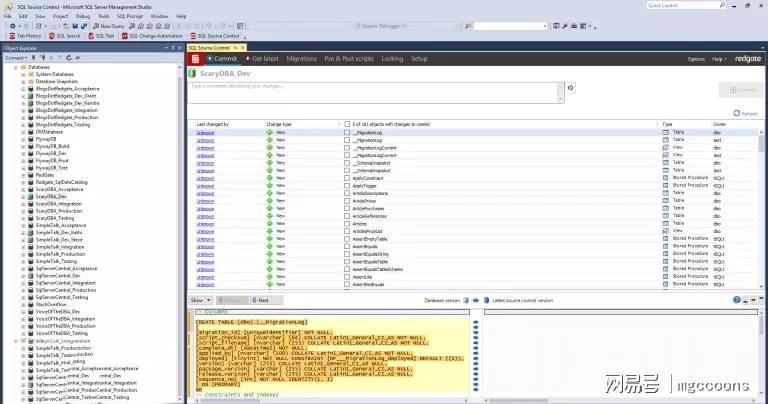
Task: Click the Next button in diff pane
Action: coord(260,299)
